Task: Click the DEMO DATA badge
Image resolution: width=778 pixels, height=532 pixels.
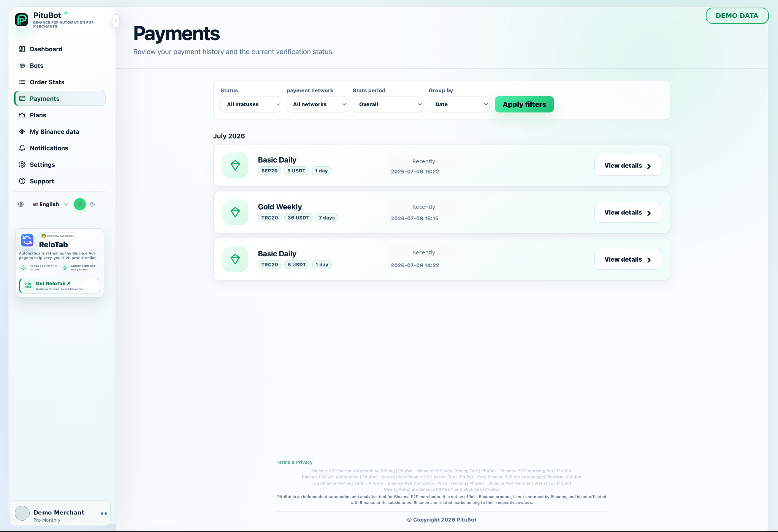Action: pos(737,16)
